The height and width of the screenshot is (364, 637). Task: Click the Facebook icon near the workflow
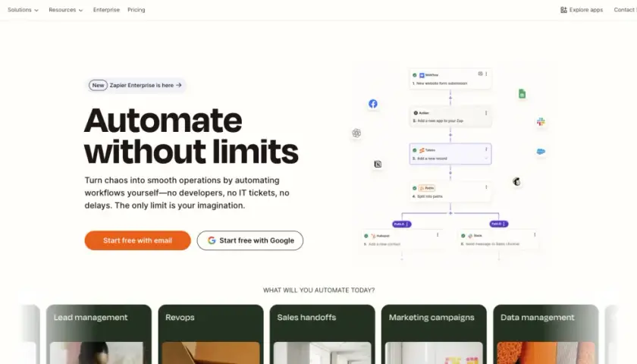coord(373,104)
